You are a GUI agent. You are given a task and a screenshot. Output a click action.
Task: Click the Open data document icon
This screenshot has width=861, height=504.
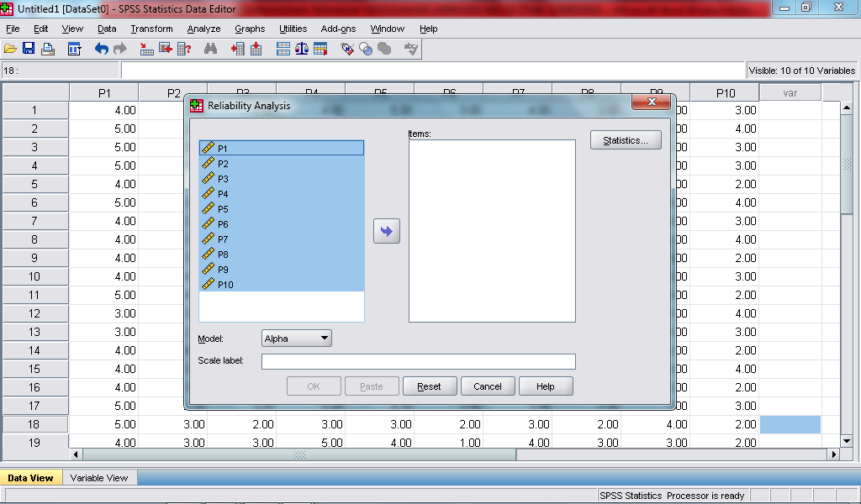(10, 49)
